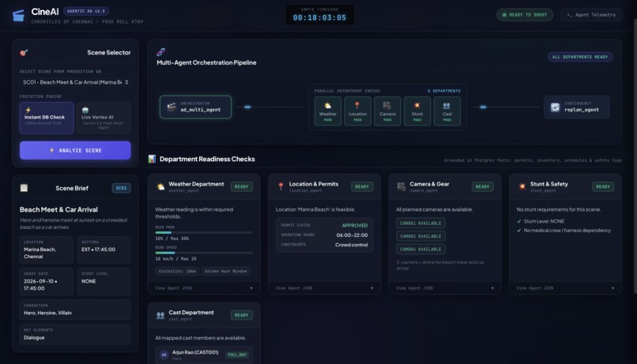This screenshot has width=637, height=364.
Task: Click the ad_multi_agent orchestrator box
Action: pyautogui.click(x=195, y=107)
